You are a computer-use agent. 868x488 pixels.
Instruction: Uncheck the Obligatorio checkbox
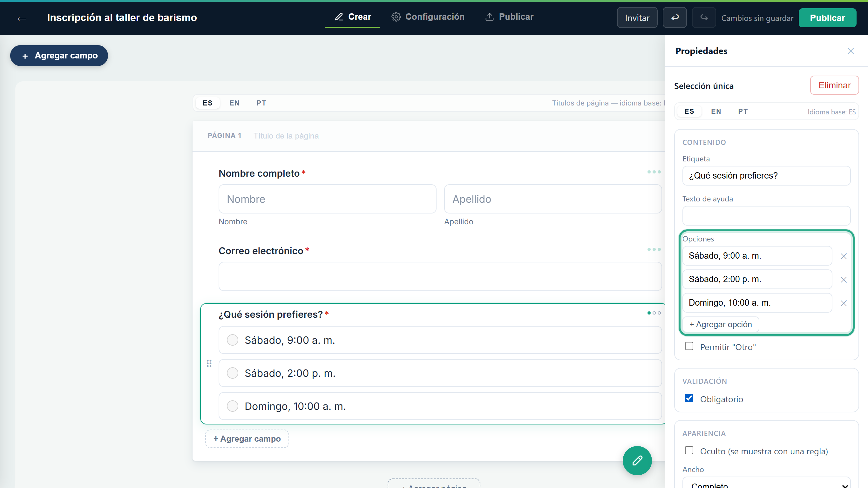[x=689, y=398]
